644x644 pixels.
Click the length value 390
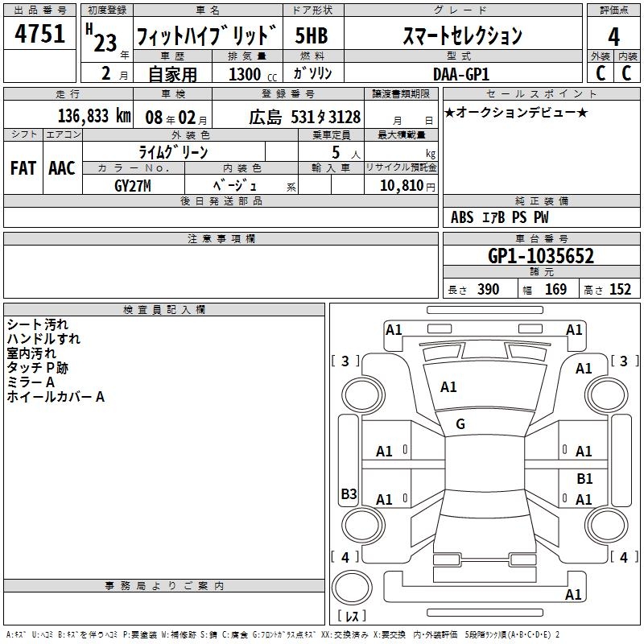[x=489, y=290]
